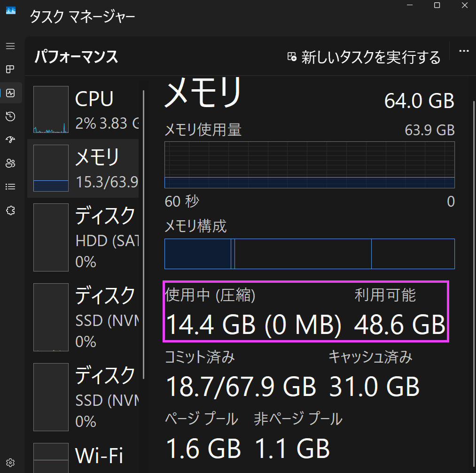Click the resource list vertical scrollbar
This screenshot has height=473, width=476.
(144, 235)
